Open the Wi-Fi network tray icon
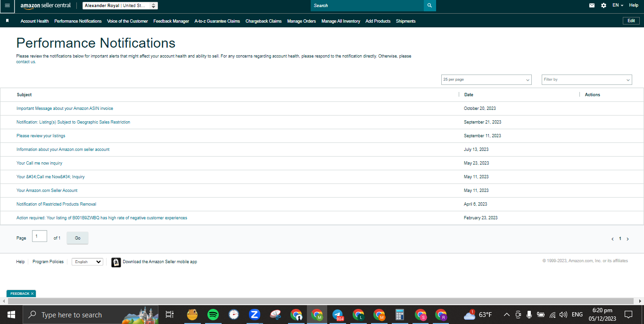The width and height of the screenshot is (644, 324). [553, 315]
